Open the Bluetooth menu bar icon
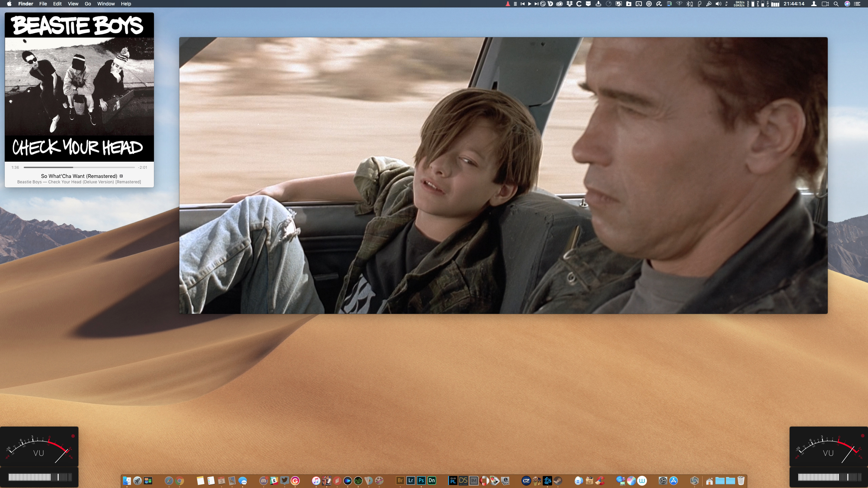868x488 pixels. click(689, 4)
